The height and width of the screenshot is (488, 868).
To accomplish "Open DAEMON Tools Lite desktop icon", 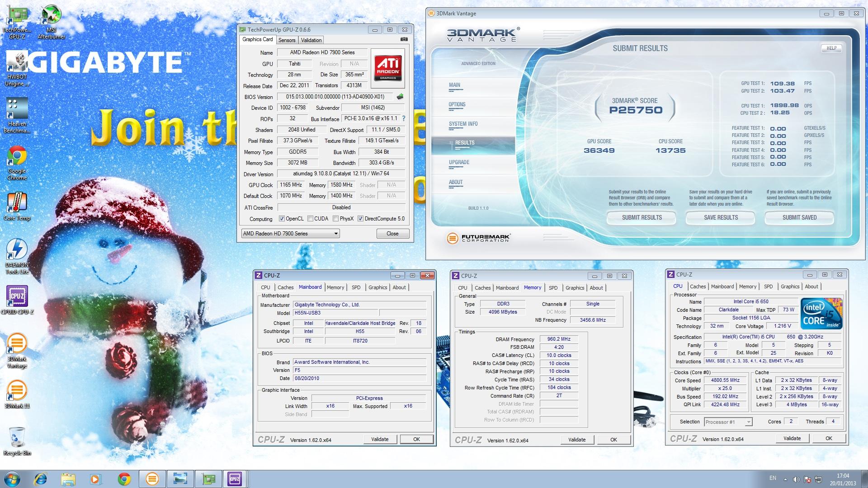I will click(x=17, y=256).
